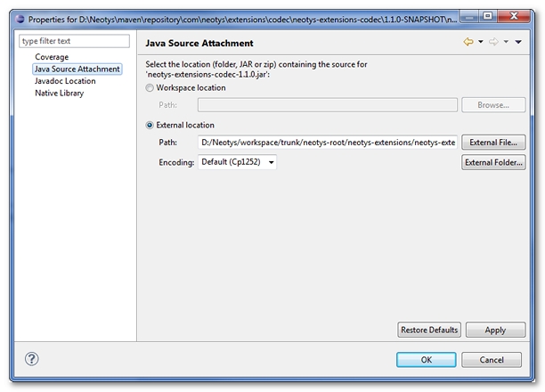Screen dimensions: 545x392
Task: Click the back navigation arrow icon
Action: [468, 42]
